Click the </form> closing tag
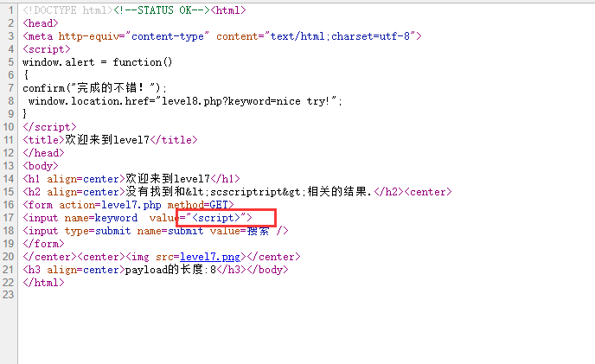This screenshot has width=595, height=364. tap(43, 244)
